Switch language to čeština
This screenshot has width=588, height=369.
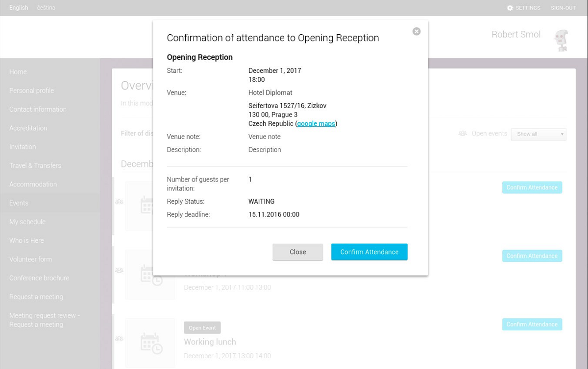coord(46,8)
